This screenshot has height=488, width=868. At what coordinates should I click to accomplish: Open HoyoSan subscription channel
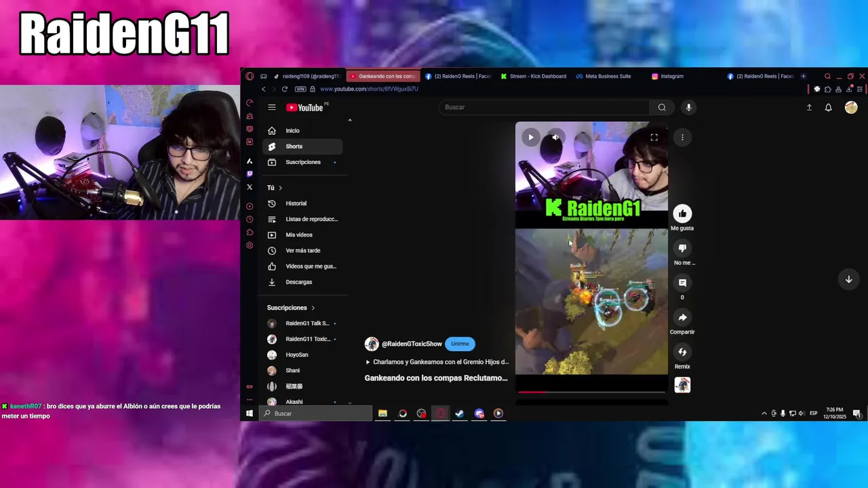(301, 354)
